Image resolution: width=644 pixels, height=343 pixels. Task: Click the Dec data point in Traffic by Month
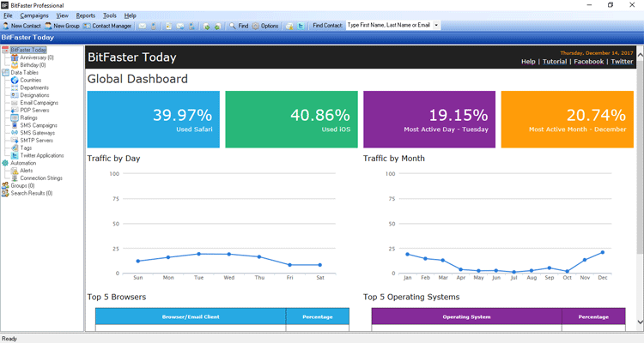coord(603,252)
